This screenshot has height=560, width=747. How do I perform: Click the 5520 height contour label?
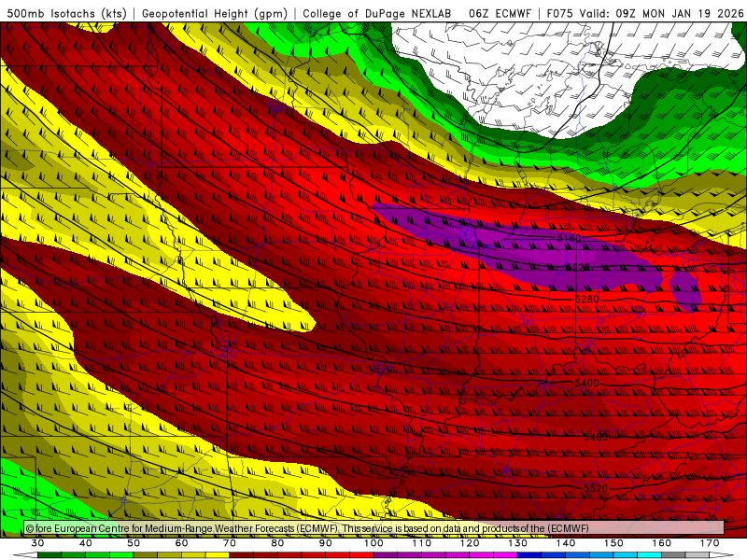596,488
